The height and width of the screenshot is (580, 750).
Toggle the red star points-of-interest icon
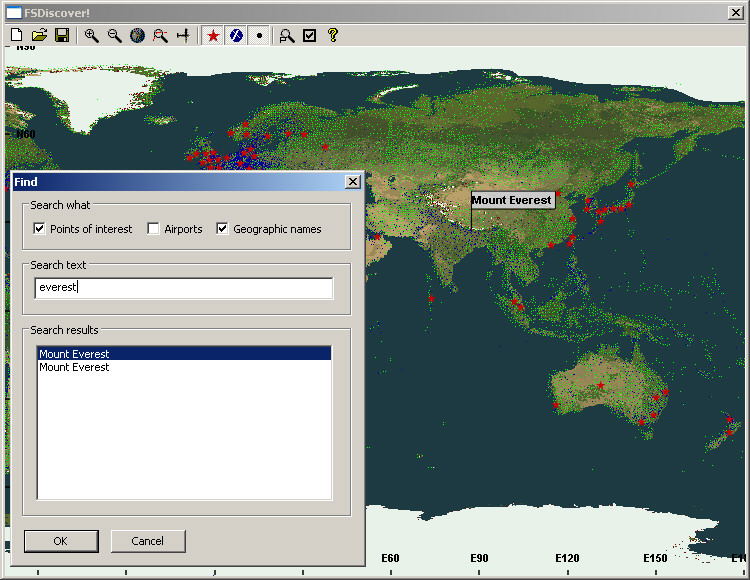pos(213,35)
